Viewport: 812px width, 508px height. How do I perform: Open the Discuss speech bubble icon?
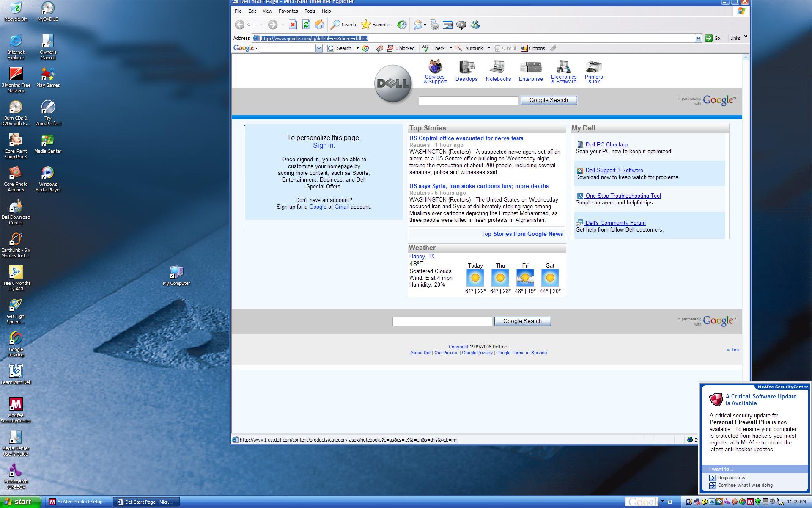click(x=461, y=25)
